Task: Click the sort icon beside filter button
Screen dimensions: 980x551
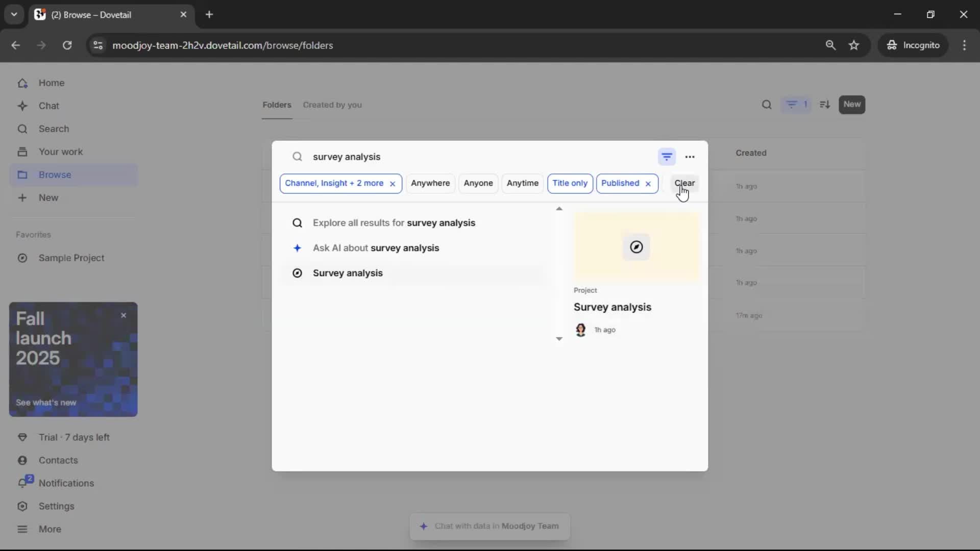Action: pos(825,105)
